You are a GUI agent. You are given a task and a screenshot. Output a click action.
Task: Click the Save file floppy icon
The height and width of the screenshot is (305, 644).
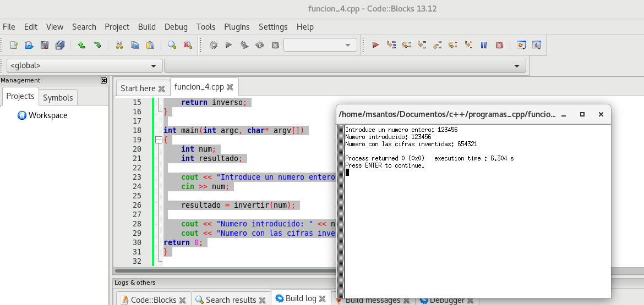pyautogui.click(x=45, y=45)
